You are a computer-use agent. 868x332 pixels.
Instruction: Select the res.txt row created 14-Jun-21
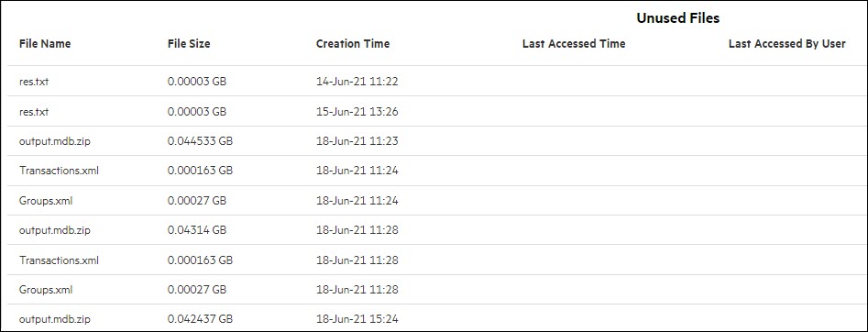[x=434, y=82]
